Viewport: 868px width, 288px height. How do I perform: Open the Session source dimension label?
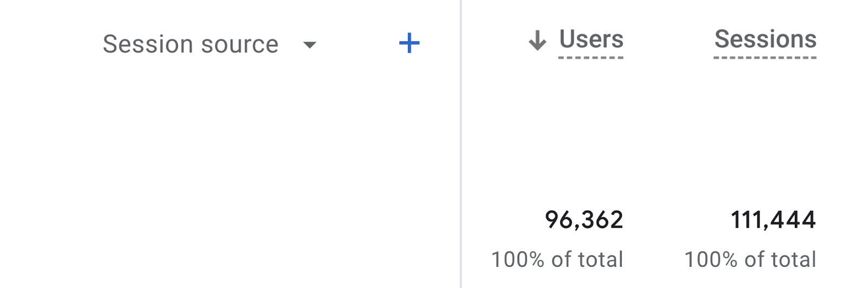point(190,44)
